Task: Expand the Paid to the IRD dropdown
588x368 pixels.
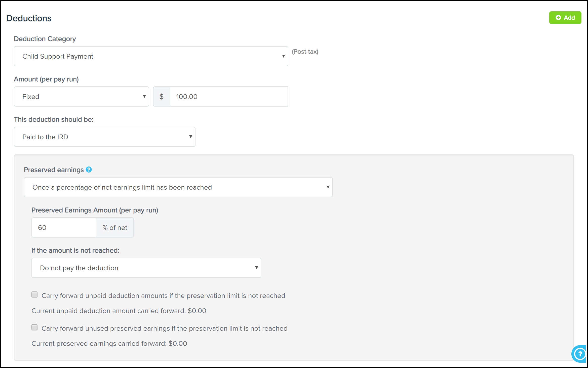Action: [104, 137]
